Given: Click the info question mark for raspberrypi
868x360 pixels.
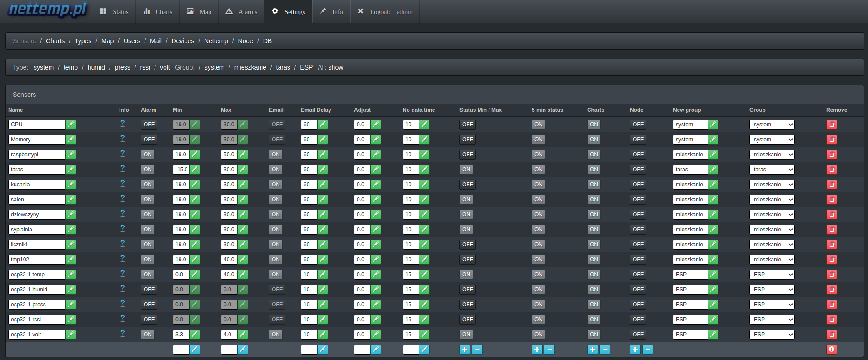Looking at the screenshot, I should tap(122, 154).
